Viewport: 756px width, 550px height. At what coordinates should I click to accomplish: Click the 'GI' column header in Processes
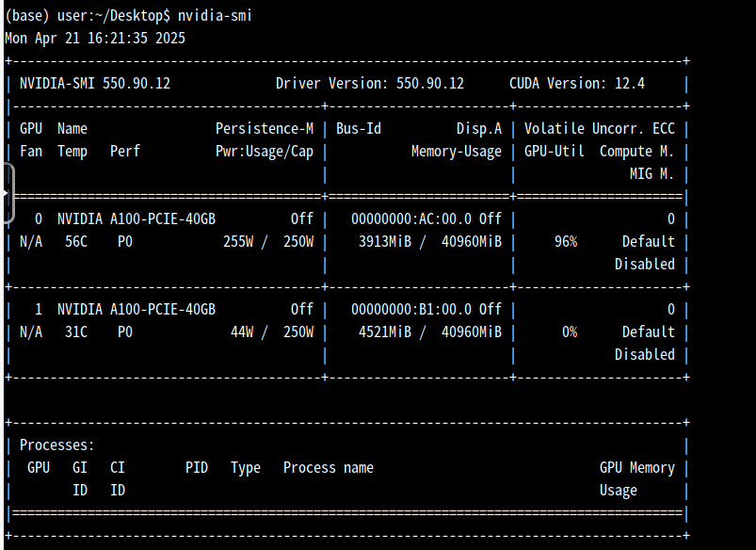[x=80, y=467]
